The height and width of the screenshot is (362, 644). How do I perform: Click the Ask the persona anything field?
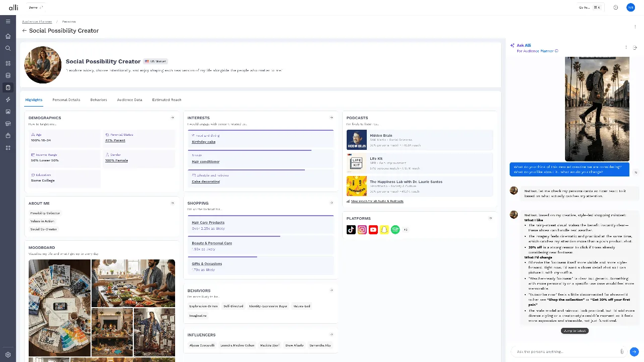(566, 351)
